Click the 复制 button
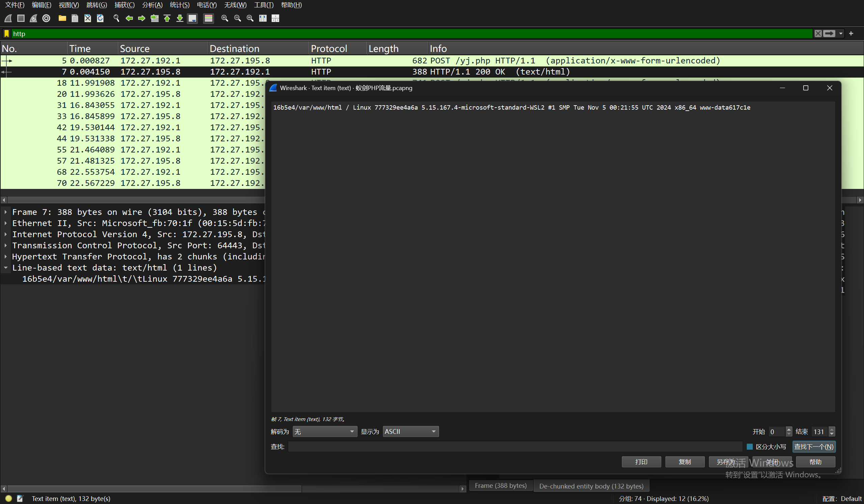Screen dimensions: 864x504 pyautogui.click(x=685, y=462)
